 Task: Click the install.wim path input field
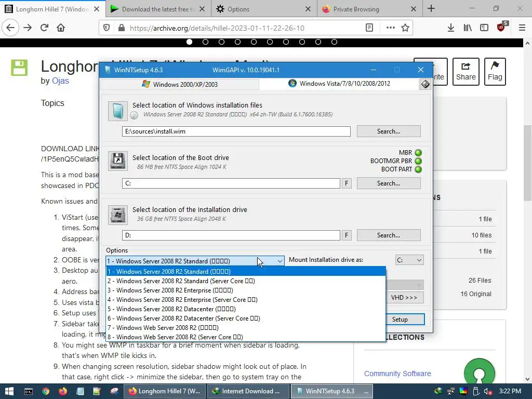point(236,131)
